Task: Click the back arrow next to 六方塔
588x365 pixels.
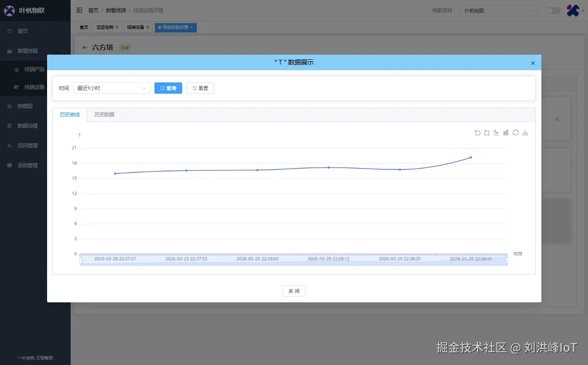Action: point(84,48)
